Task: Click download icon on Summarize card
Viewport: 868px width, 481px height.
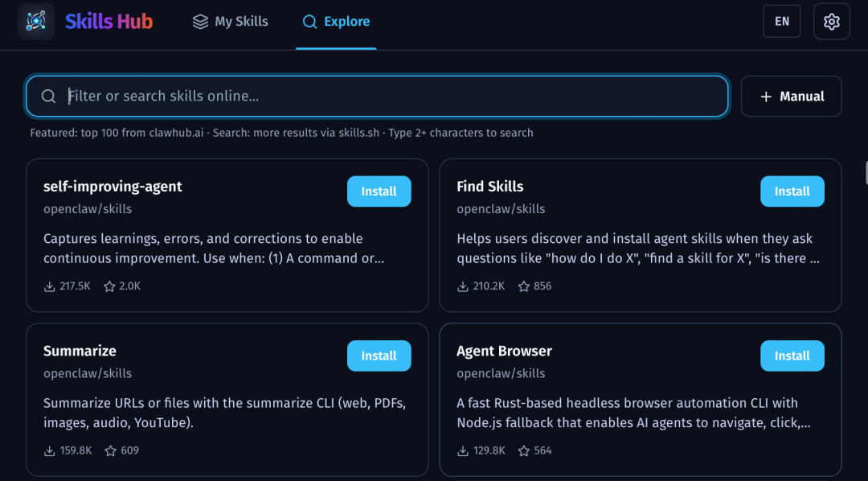Action: 50,450
